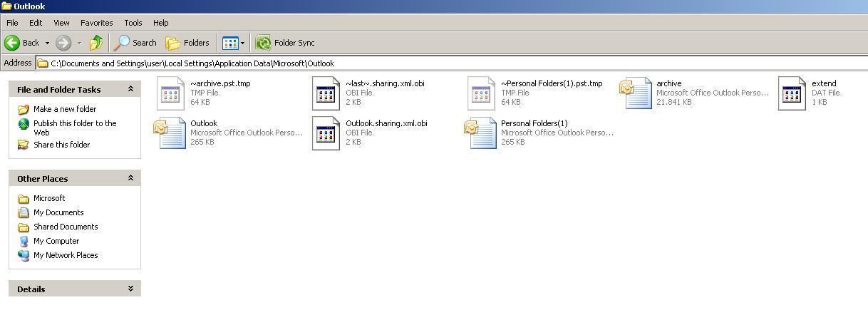Screen dimensions: 868x320
Task: Open the Forward history dropdown arrow
Action: tap(79, 43)
